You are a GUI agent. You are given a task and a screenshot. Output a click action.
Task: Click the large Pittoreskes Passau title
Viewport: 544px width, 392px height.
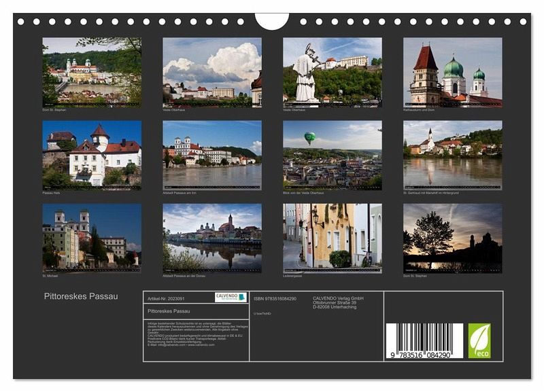coord(81,296)
